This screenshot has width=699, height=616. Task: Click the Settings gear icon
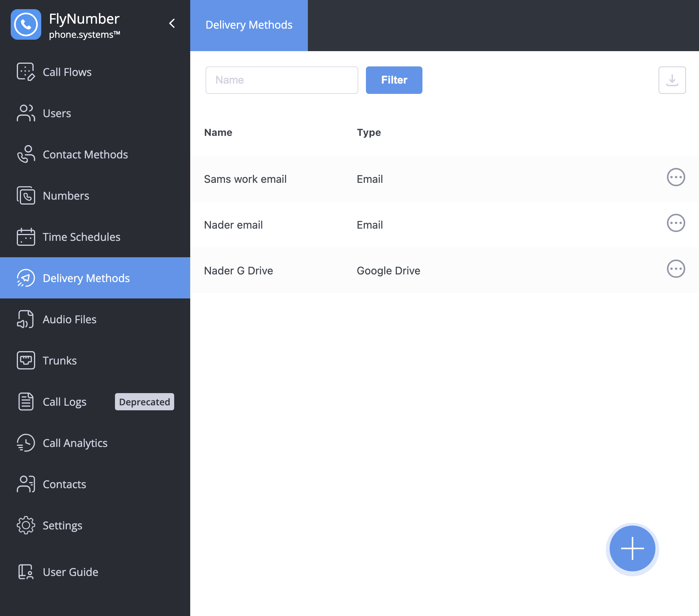(26, 525)
